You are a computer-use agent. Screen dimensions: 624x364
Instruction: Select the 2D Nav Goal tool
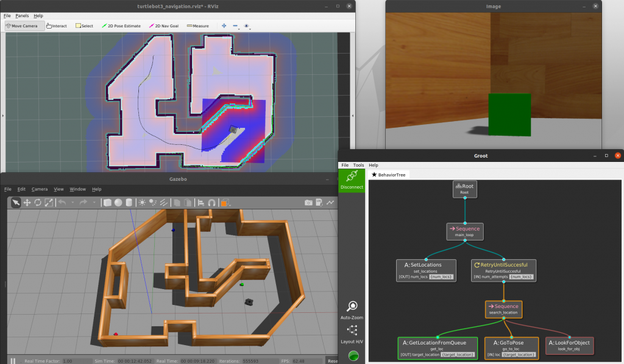pos(163,26)
